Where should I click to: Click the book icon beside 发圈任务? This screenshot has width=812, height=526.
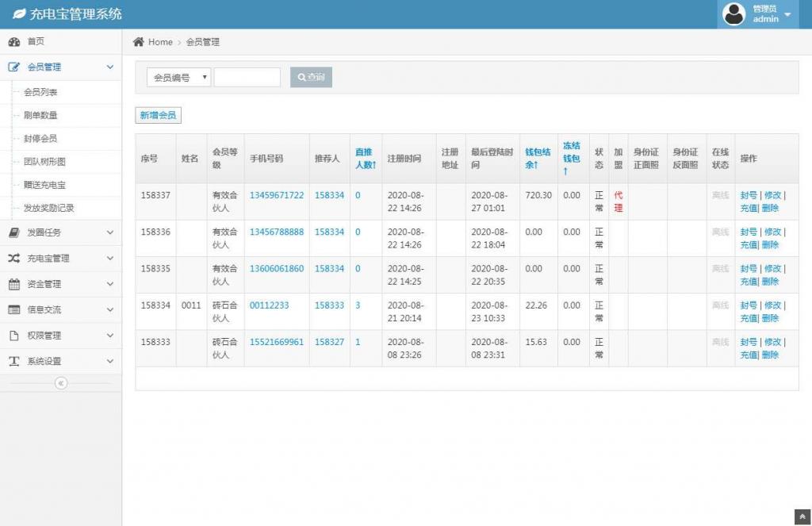(x=14, y=232)
